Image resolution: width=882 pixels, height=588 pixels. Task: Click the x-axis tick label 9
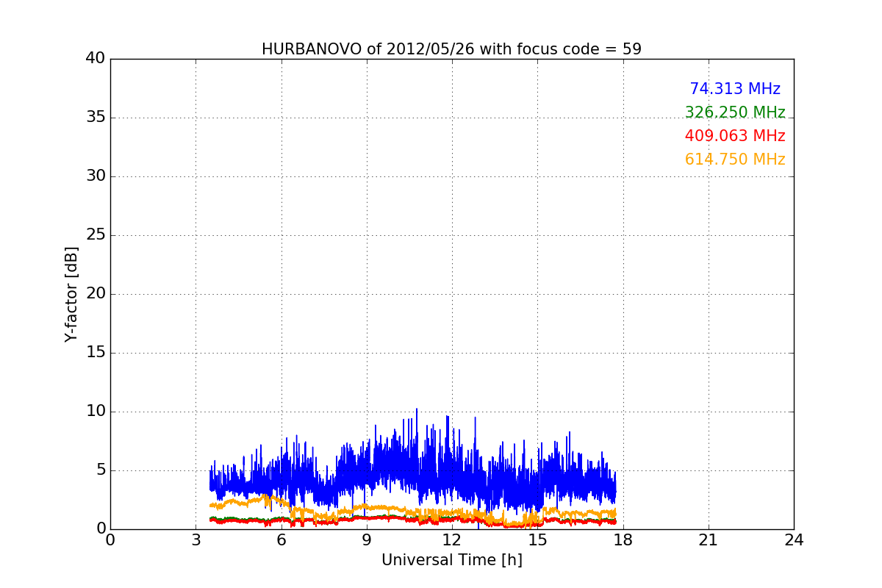(367, 540)
